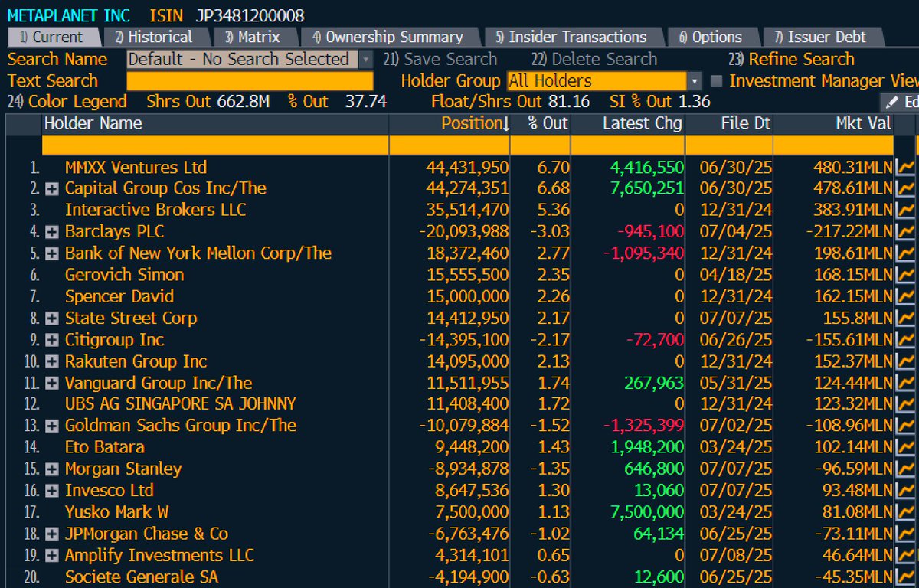Open chart icon for State Street Corp row

click(x=904, y=318)
